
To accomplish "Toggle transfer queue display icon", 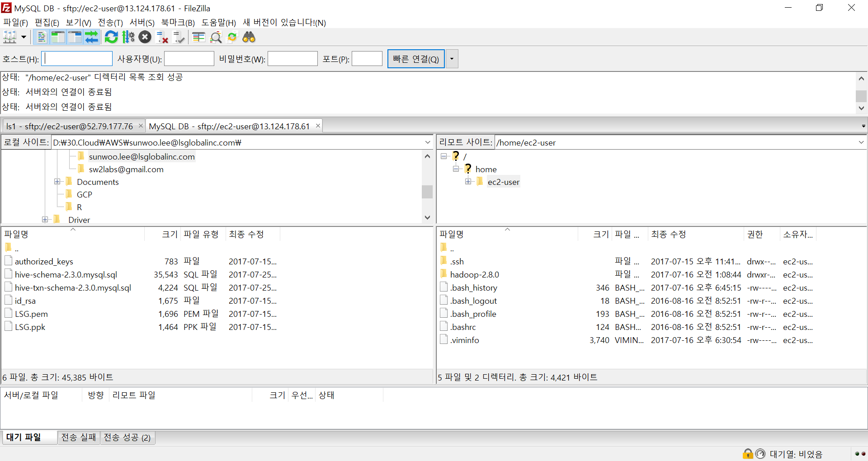I will (91, 37).
